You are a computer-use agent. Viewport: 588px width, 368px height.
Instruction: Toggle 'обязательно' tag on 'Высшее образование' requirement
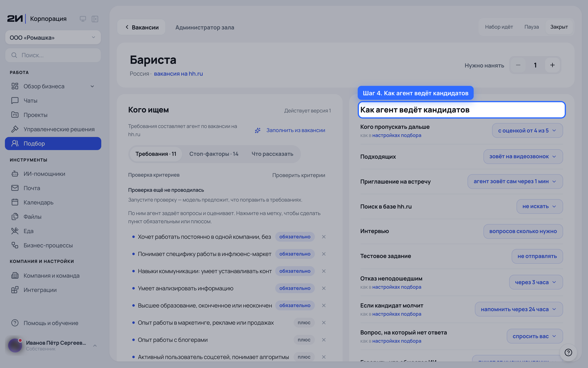(x=295, y=305)
